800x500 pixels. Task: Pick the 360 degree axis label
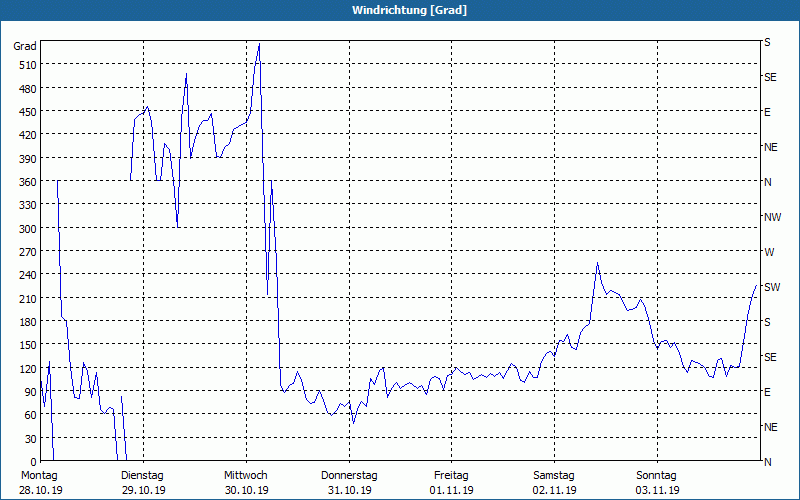pos(28,182)
